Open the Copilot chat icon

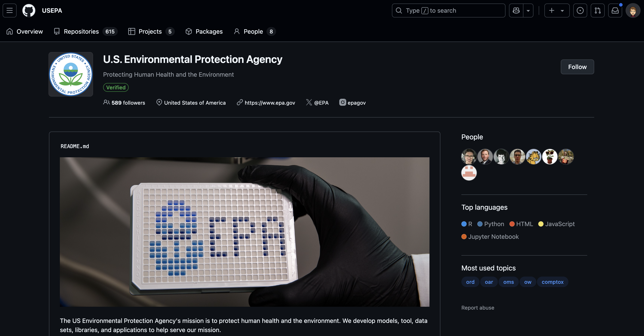pyautogui.click(x=516, y=10)
